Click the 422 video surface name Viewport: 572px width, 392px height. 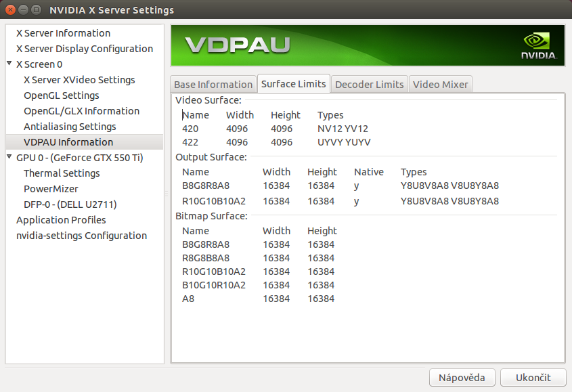(x=190, y=142)
